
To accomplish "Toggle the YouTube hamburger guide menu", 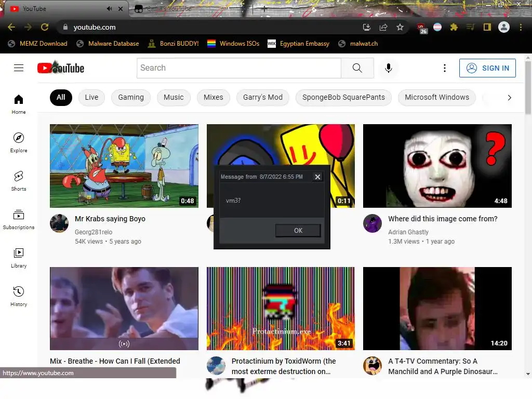I will 19,68.
